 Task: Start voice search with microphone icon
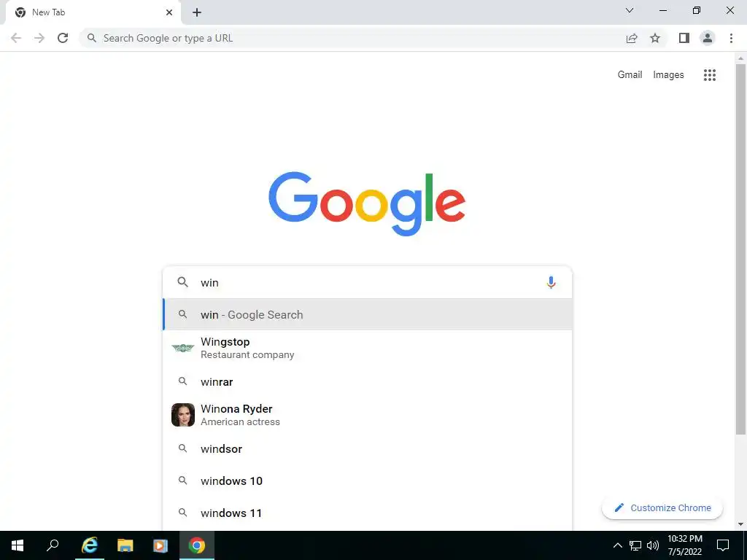pyautogui.click(x=551, y=282)
